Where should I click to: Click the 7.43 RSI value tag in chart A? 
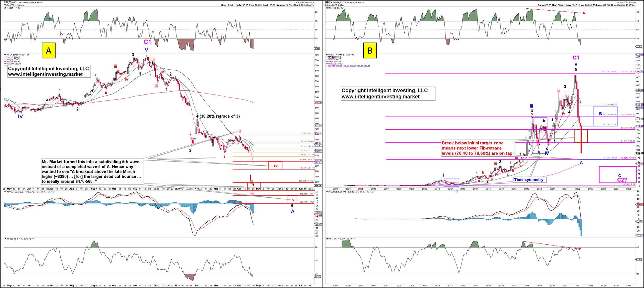(x=317, y=48)
